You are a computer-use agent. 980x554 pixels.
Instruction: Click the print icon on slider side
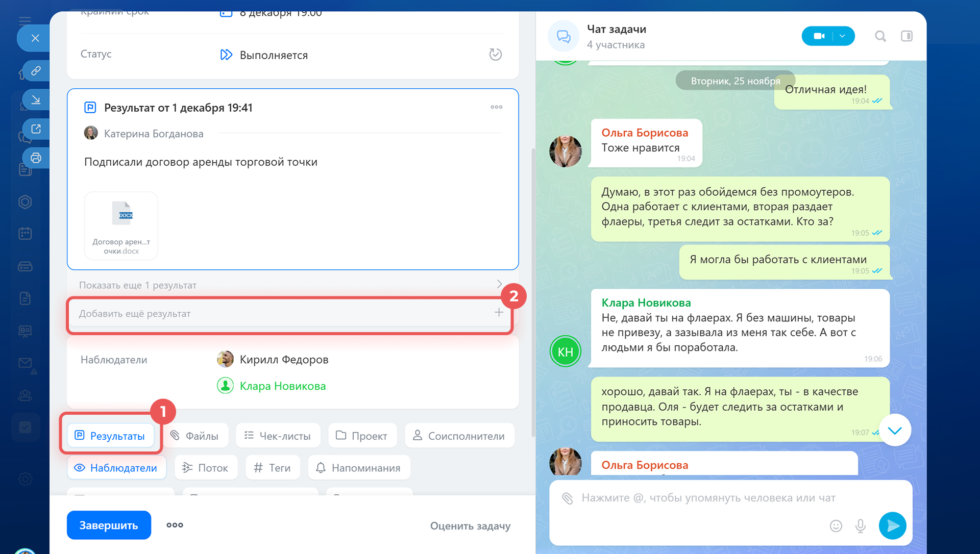coord(36,158)
